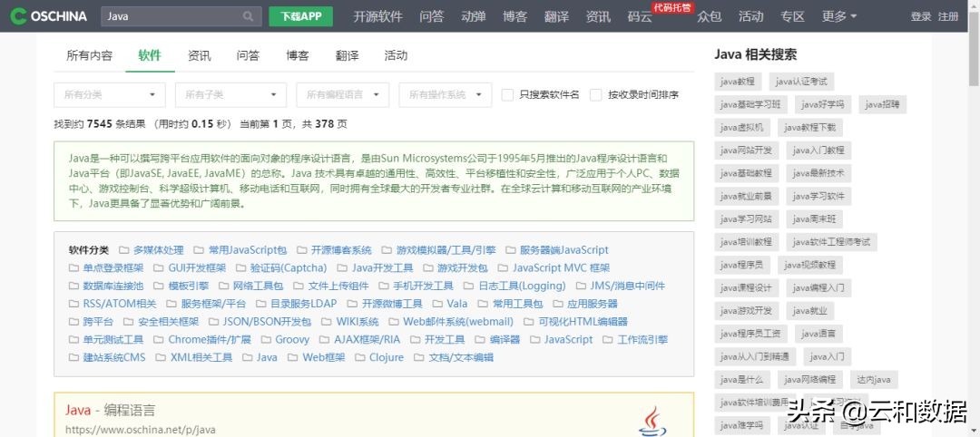Open the 问答 search tab
The image size is (980, 437).
coord(248,55)
